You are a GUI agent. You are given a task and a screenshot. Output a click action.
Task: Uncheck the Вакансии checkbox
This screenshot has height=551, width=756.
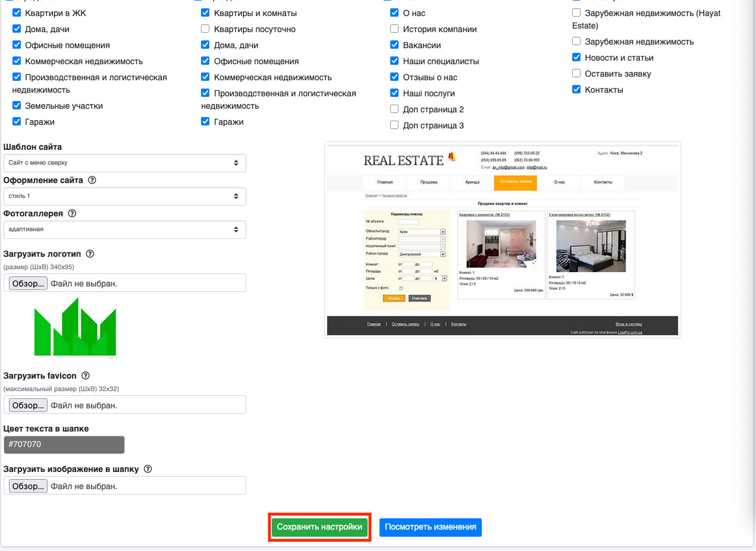click(394, 45)
